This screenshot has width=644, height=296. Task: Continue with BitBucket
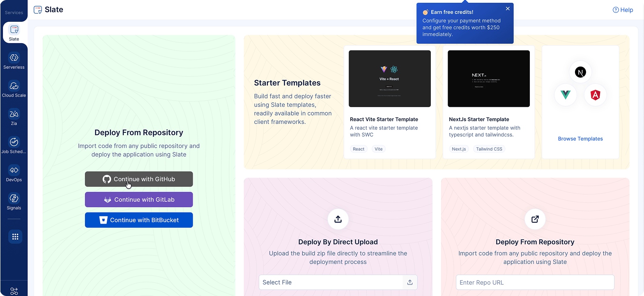139,220
